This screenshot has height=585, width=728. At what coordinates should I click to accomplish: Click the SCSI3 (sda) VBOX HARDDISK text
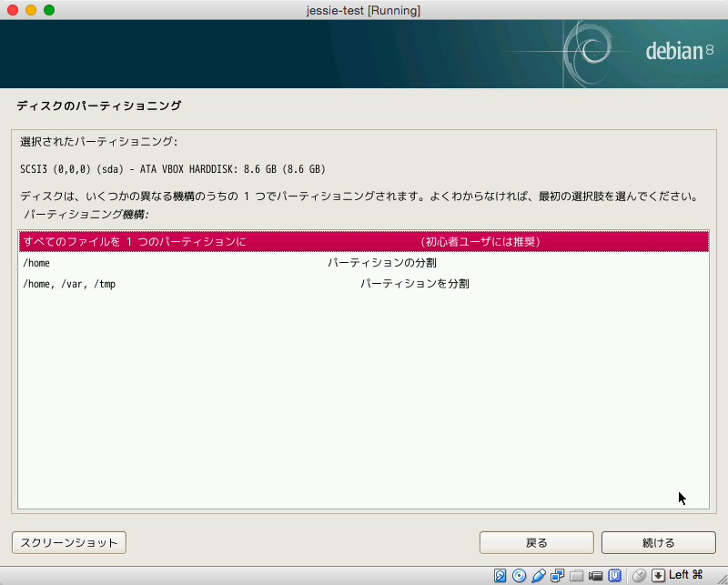point(173,169)
